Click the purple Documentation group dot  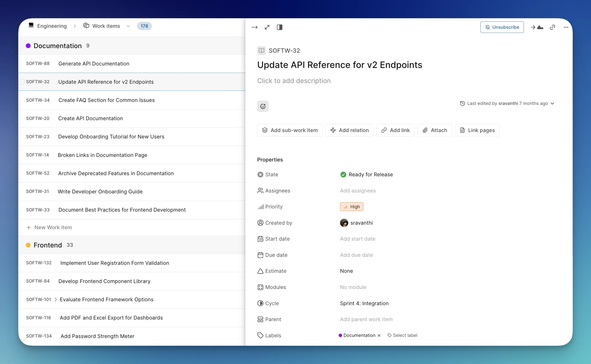click(x=28, y=46)
